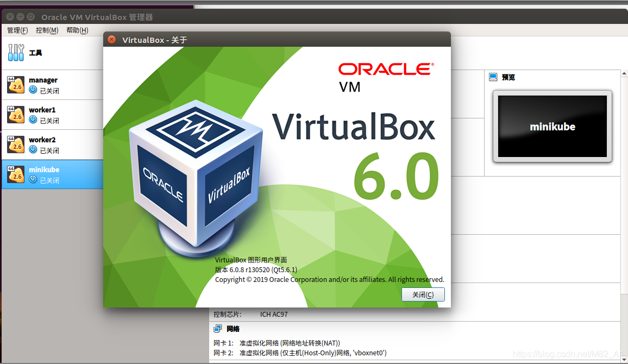Click power state icon of manager
The height and width of the screenshot is (364, 628).
pos(33,90)
